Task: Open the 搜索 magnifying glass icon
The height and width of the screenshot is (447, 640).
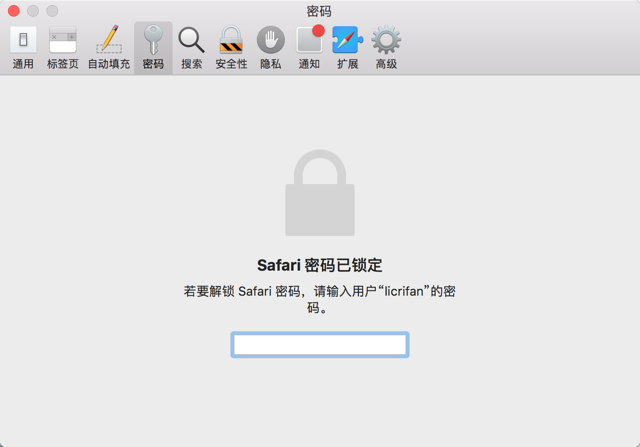Action: pos(191,40)
